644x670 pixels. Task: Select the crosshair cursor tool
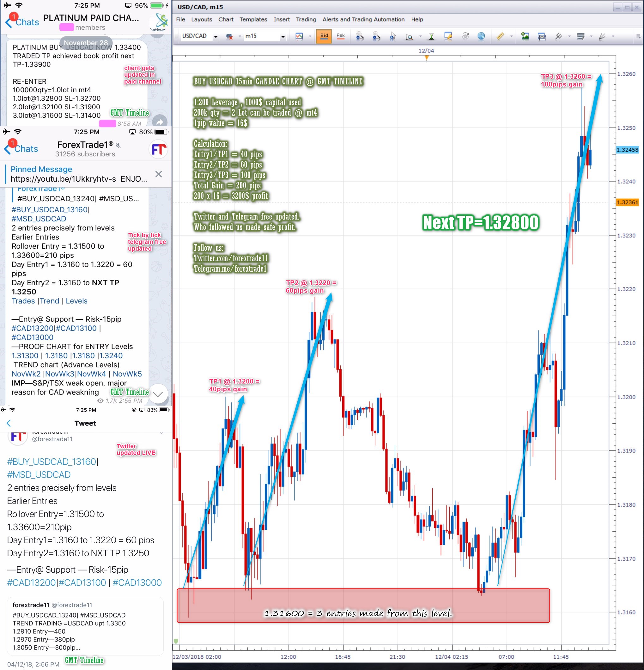point(393,36)
